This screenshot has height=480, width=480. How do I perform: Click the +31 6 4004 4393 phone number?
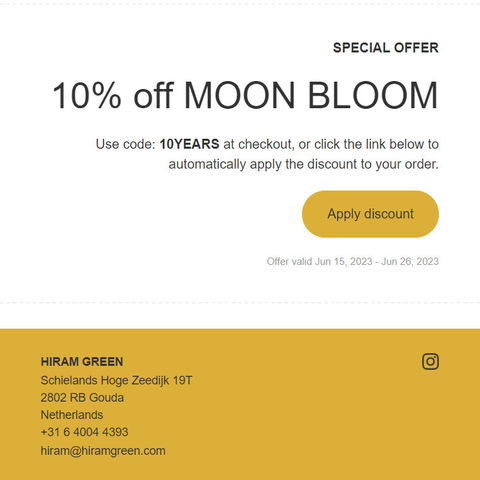[84, 432]
